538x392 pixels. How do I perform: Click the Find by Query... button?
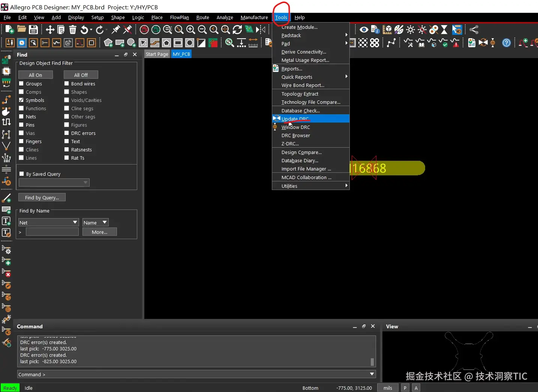point(42,197)
